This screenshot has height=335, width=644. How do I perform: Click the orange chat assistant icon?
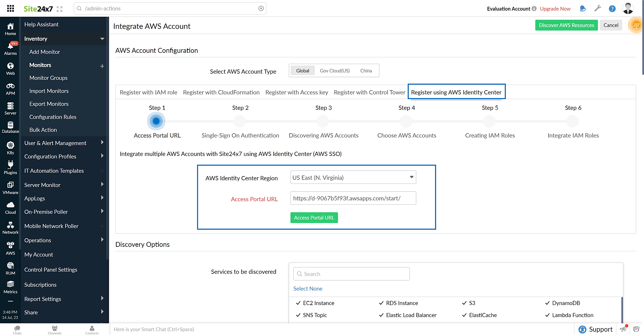[636, 25]
